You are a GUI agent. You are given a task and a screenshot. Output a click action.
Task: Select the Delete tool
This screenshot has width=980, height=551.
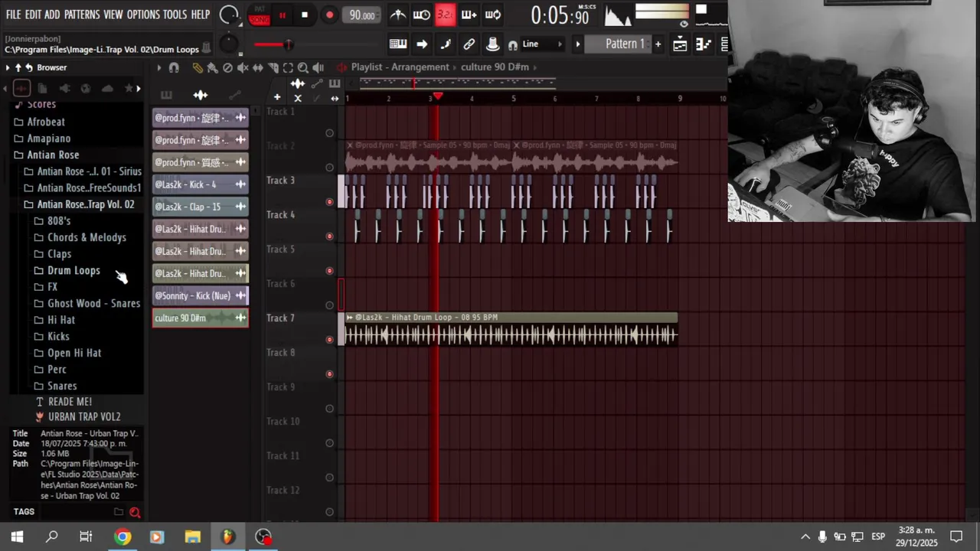[227, 68]
